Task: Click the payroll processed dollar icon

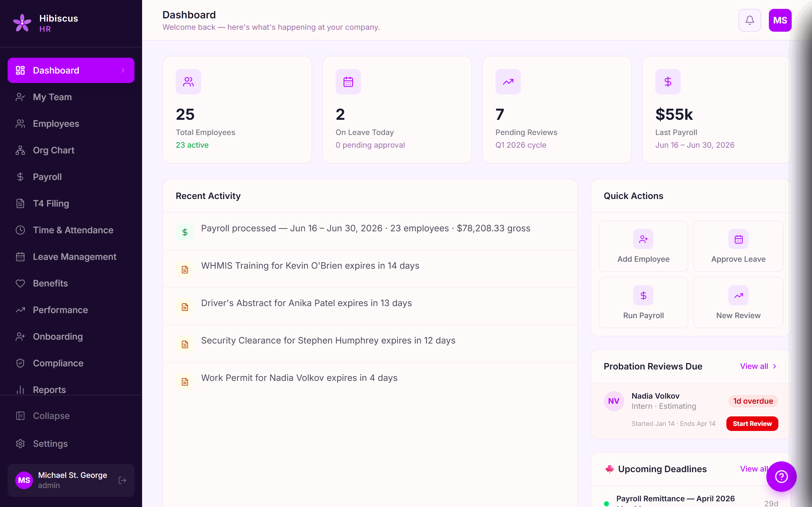Action: [x=185, y=232]
